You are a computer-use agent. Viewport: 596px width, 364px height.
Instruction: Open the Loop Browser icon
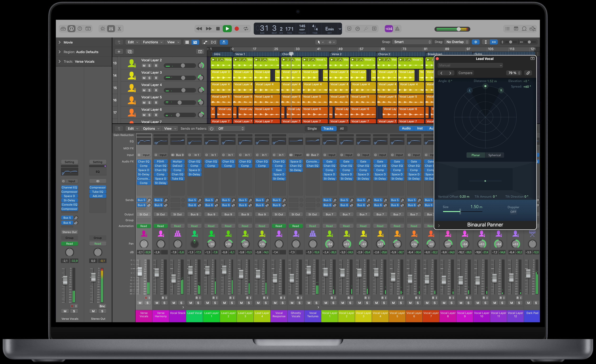click(x=524, y=29)
